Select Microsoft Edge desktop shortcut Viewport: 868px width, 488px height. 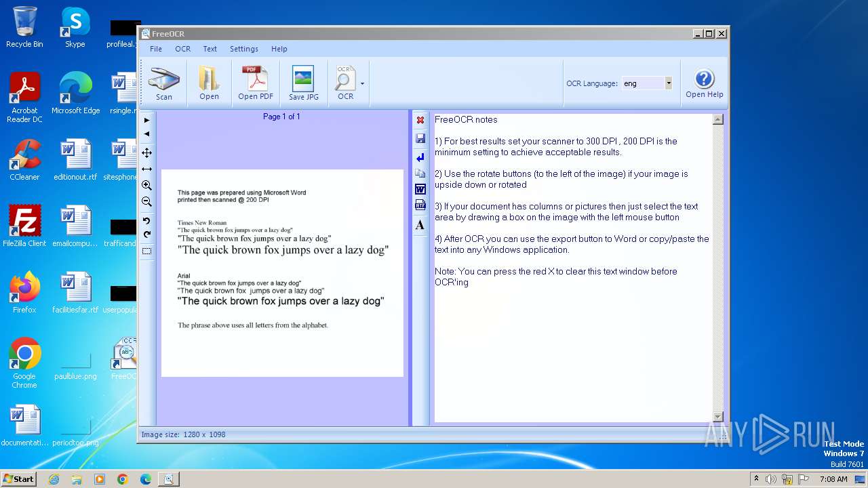[75, 93]
